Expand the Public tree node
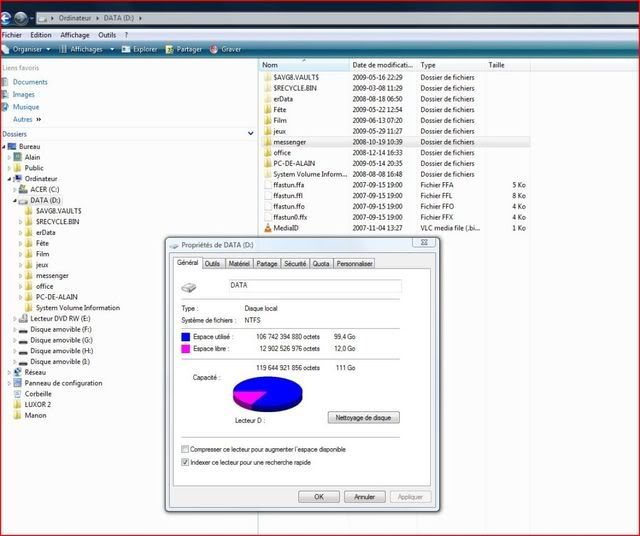This screenshot has width=640, height=536. [x=9, y=168]
